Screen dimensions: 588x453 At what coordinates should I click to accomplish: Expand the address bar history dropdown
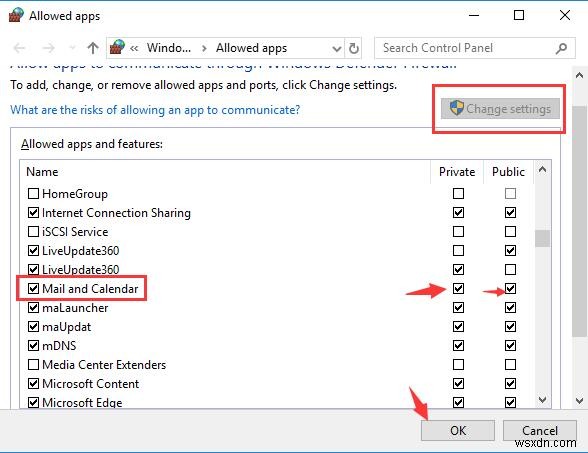[337, 48]
